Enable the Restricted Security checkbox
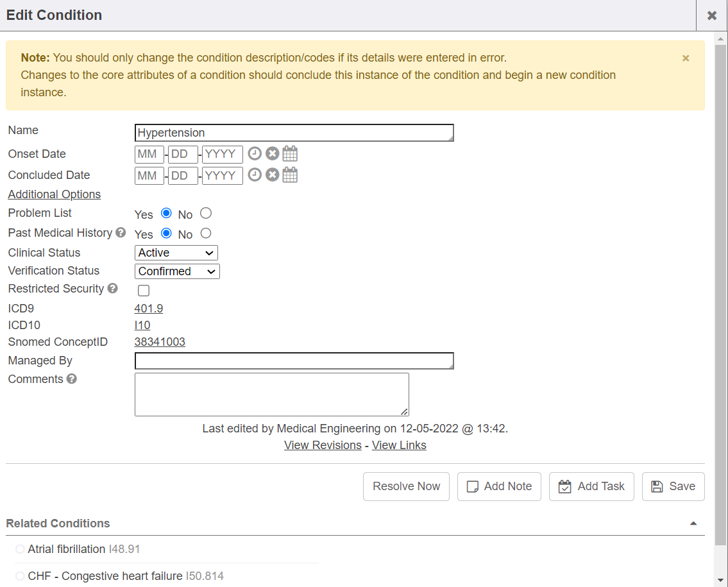728x587 pixels. (x=144, y=291)
